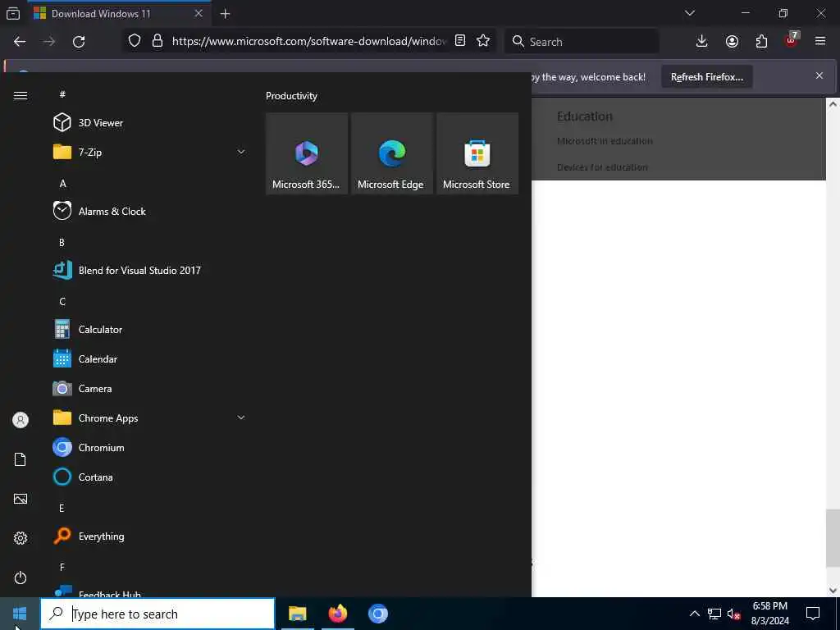Click the taskbar search box
This screenshot has width=840, height=630.
[157, 614]
